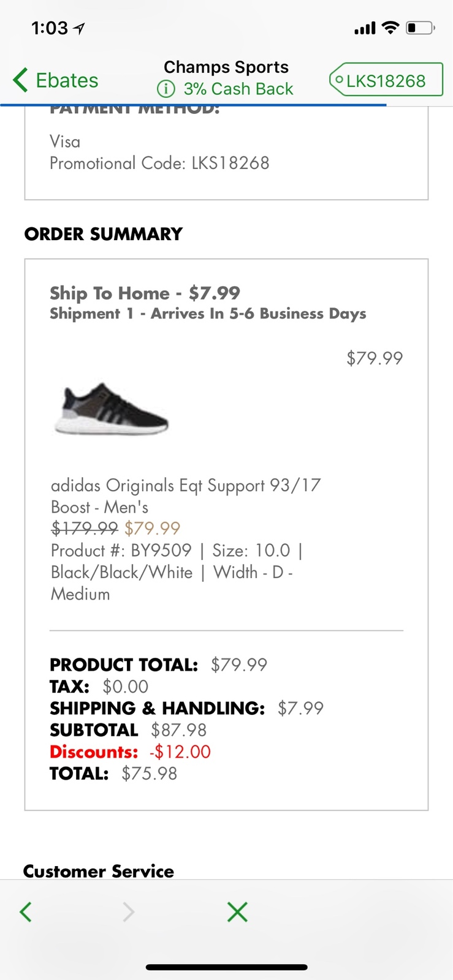Tap the Wi-Fi icon in status bar
The height and width of the screenshot is (980, 453).
click(x=390, y=28)
